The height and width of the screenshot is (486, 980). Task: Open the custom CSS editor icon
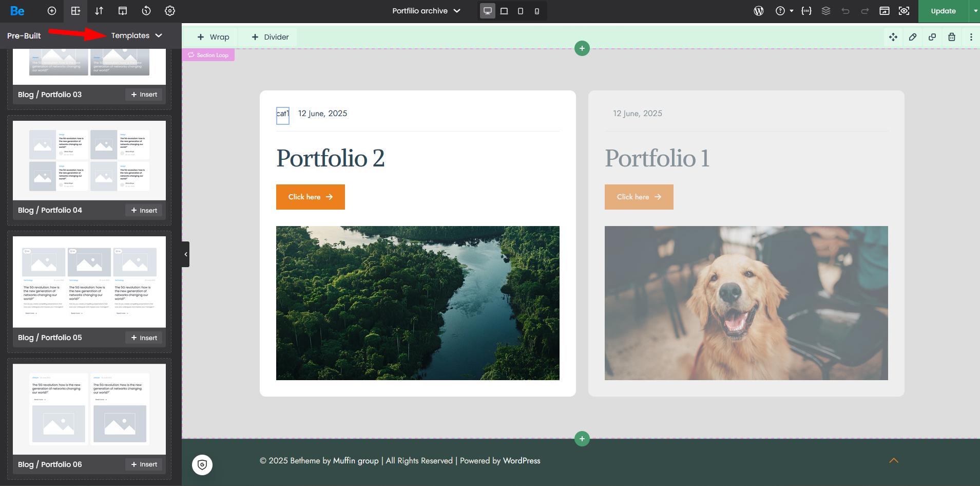click(806, 11)
